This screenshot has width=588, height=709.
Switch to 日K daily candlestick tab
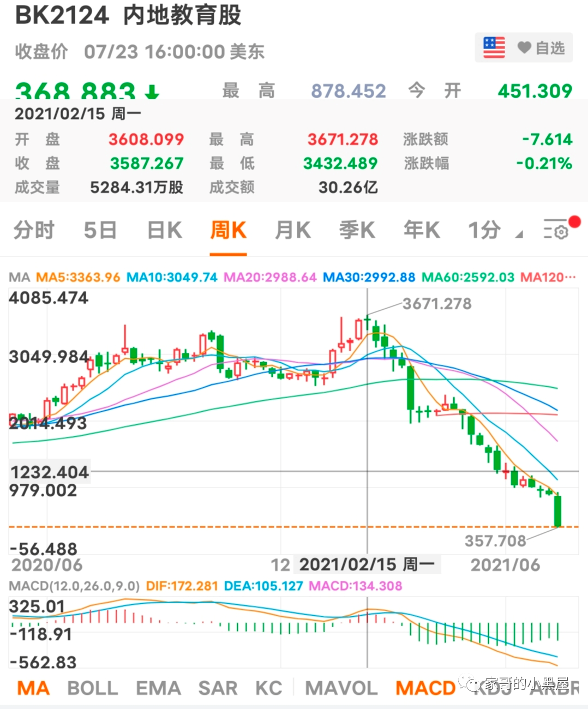(164, 230)
